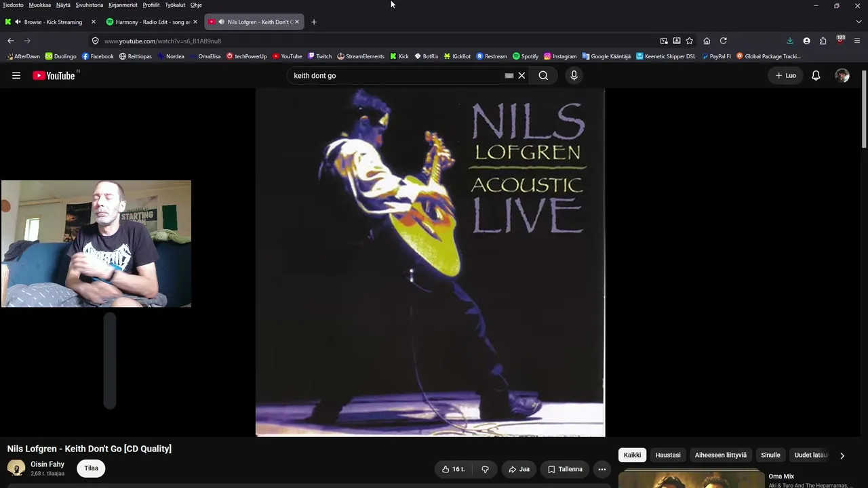The height and width of the screenshot is (488, 868).
Task: List all tabs with the chevron
Action: pyautogui.click(x=859, y=22)
